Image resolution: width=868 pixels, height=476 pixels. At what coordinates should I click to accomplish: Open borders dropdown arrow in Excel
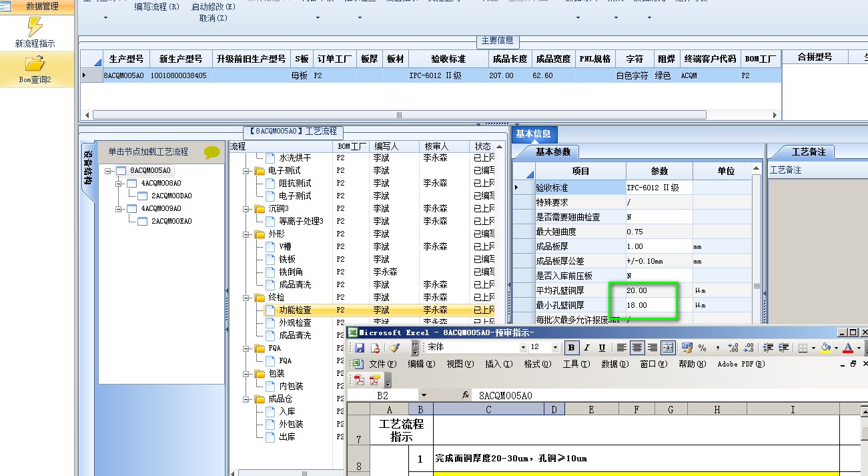(x=813, y=348)
